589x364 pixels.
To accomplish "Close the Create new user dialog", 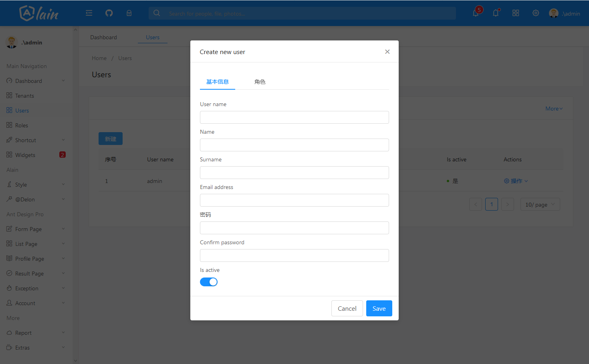I will pyautogui.click(x=387, y=52).
